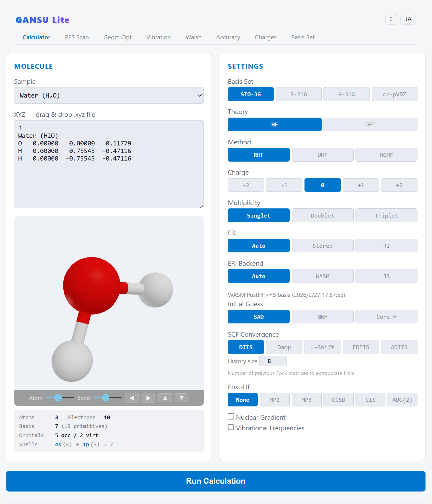432x504 pixels.
Task: Choose the Core H initial guess
Action: (386, 317)
